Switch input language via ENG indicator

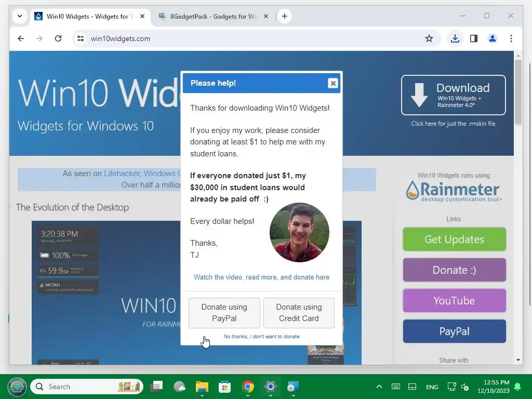[x=432, y=387]
